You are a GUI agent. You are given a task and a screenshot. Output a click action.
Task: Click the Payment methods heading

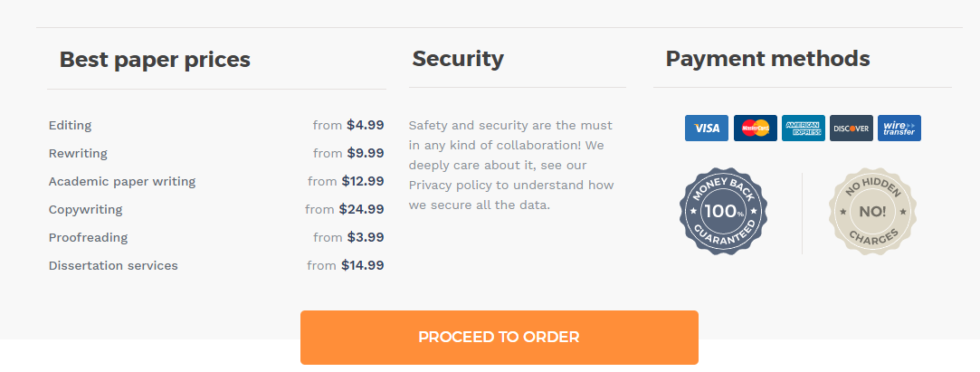pyautogui.click(x=767, y=59)
